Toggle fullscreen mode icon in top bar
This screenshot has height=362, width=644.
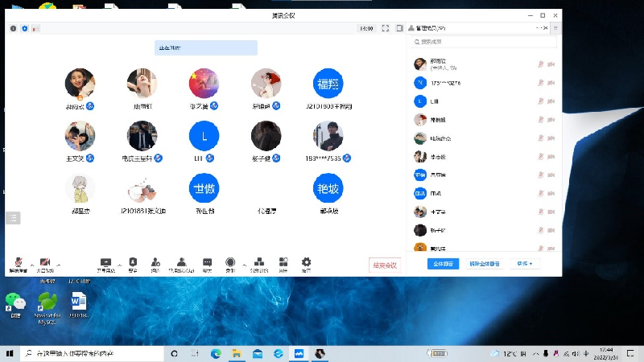pyautogui.click(x=386, y=28)
